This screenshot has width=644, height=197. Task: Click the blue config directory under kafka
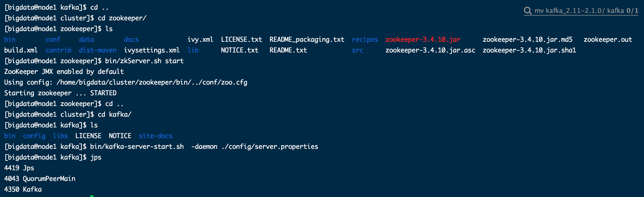(x=34, y=136)
